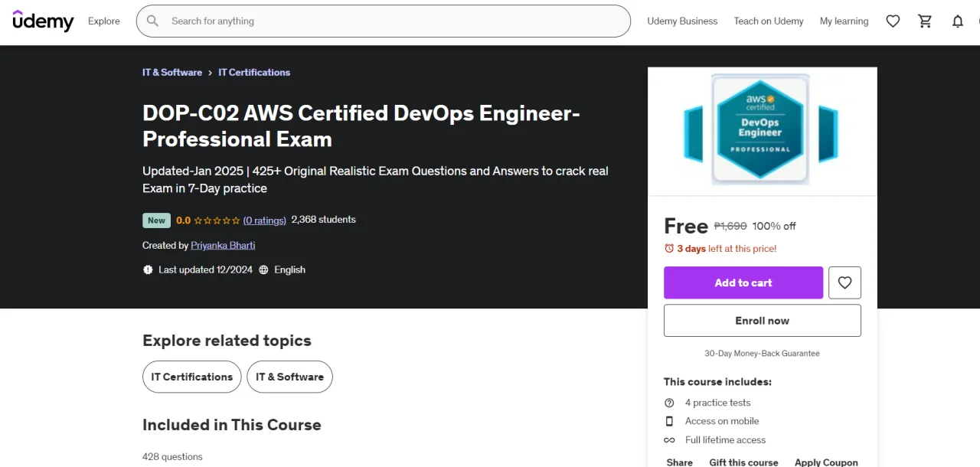Viewport: 980px width, 467px height.
Task: Open the wishlist heart icon in header
Action: 893,21
